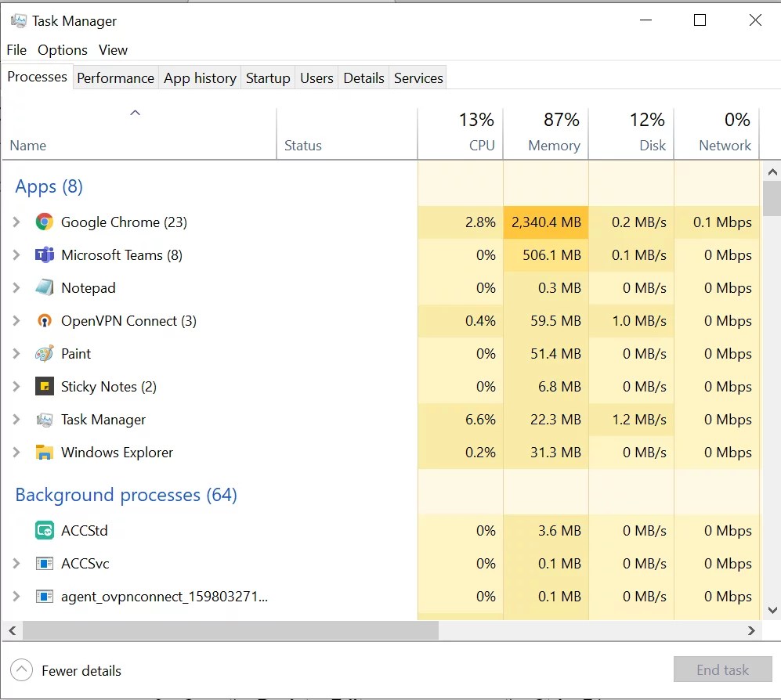This screenshot has height=700, width=781.
Task: Expand the Google Chrome (23) process group
Action: (x=16, y=222)
